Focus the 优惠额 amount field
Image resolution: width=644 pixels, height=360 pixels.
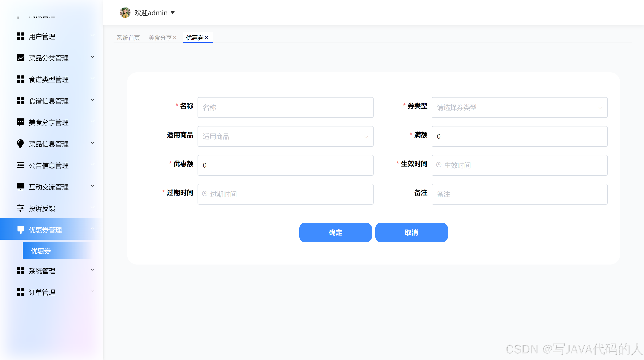pos(285,165)
